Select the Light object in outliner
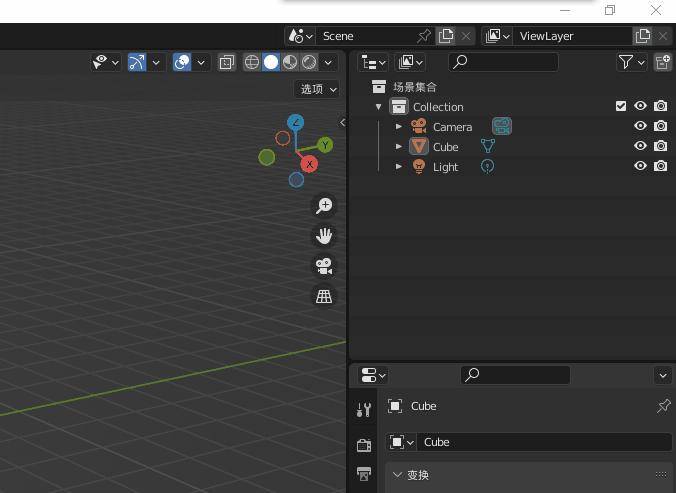Image resolution: width=676 pixels, height=493 pixels. coord(445,167)
